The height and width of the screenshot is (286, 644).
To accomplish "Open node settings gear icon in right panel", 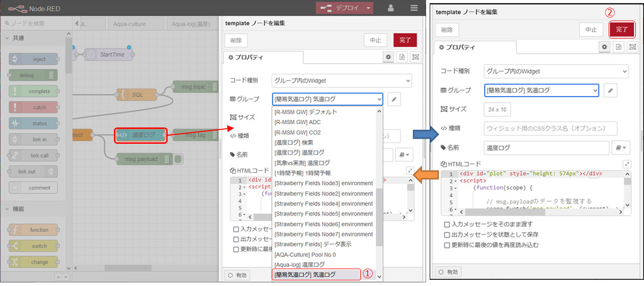I will tap(605, 47).
